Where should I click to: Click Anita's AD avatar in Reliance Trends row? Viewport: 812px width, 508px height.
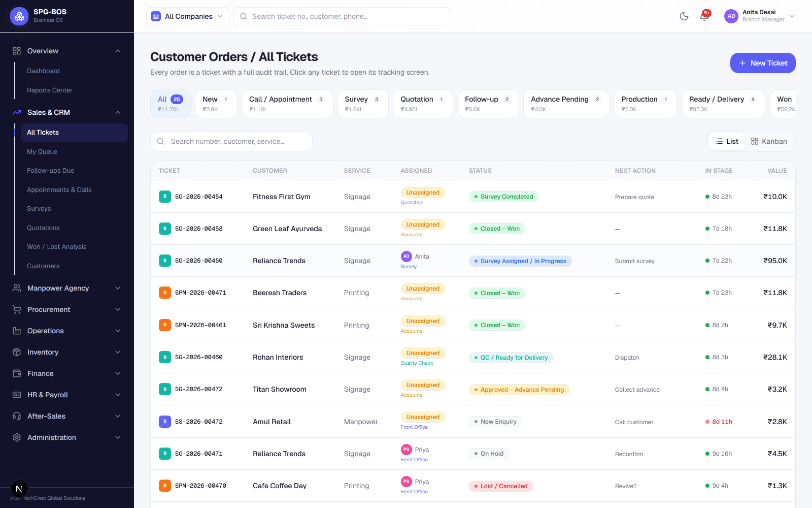coord(407,257)
